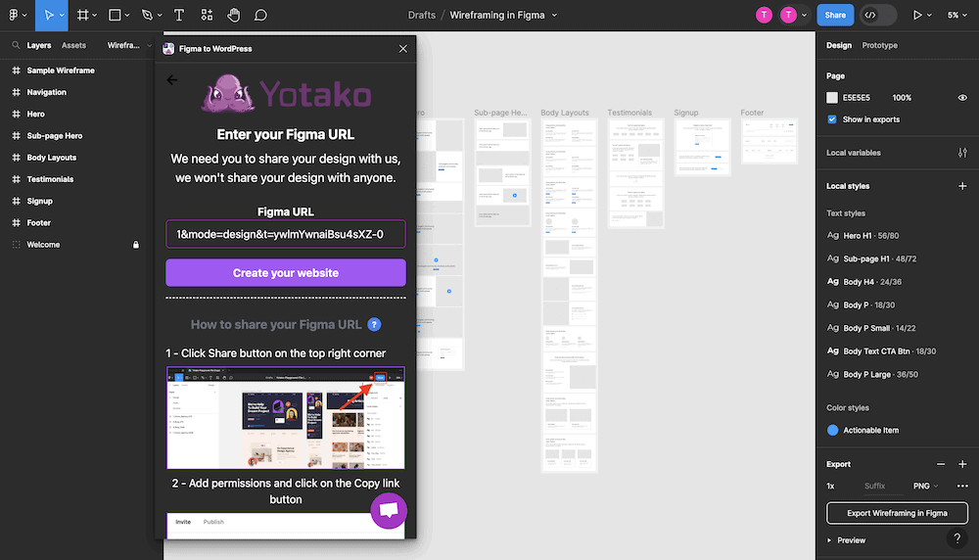Remove the export setting
The width and height of the screenshot is (979, 560).
pyautogui.click(x=940, y=464)
